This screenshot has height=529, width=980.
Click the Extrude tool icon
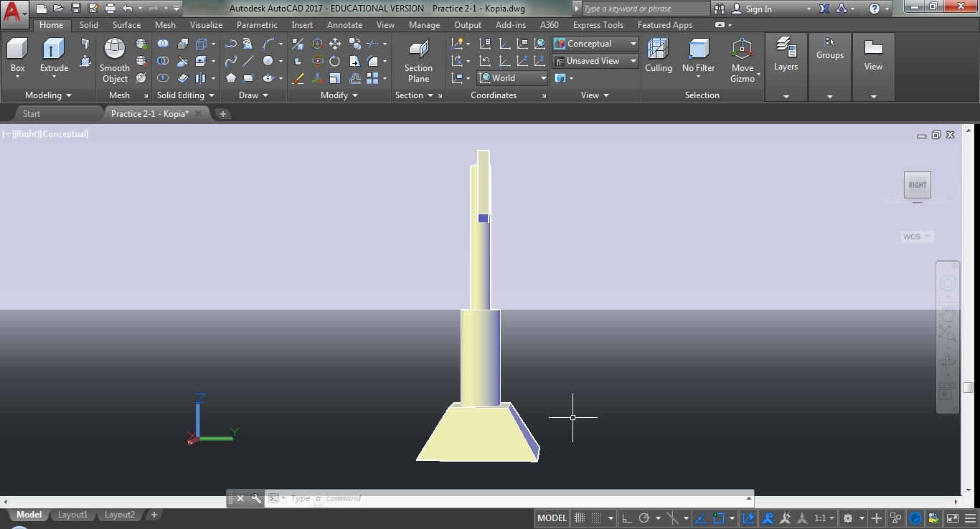pyautogui.click(x=54, y=50)
